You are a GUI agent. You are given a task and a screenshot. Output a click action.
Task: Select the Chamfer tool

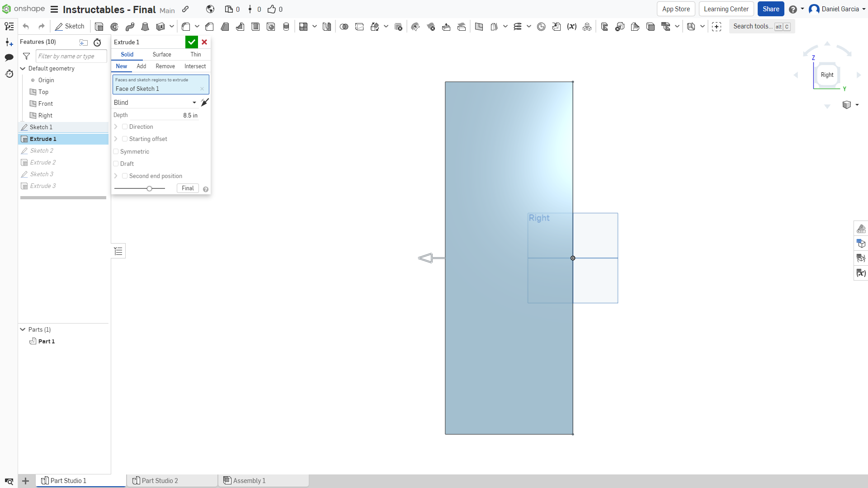coord(209,26)
